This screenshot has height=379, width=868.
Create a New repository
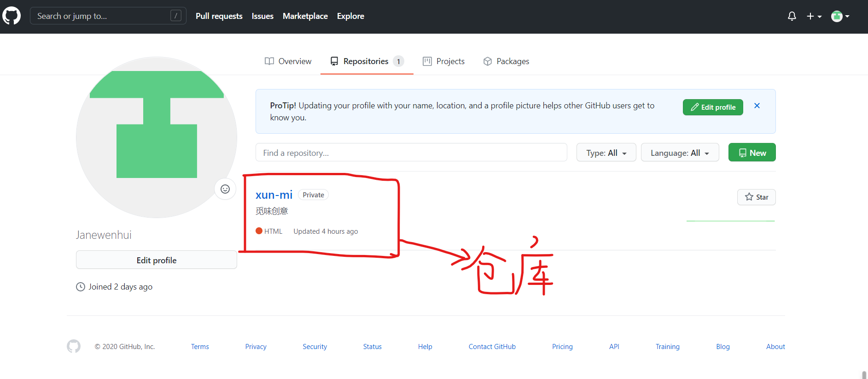(x=752, y=153)
